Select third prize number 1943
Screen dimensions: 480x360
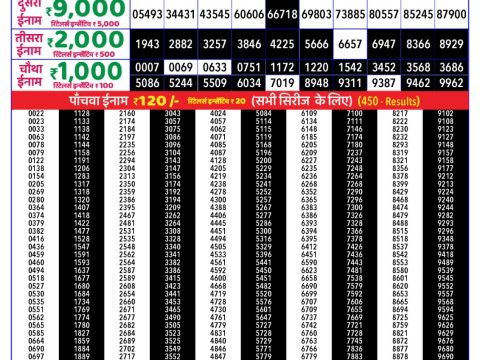pyautogui.click(x=147, y=44)
